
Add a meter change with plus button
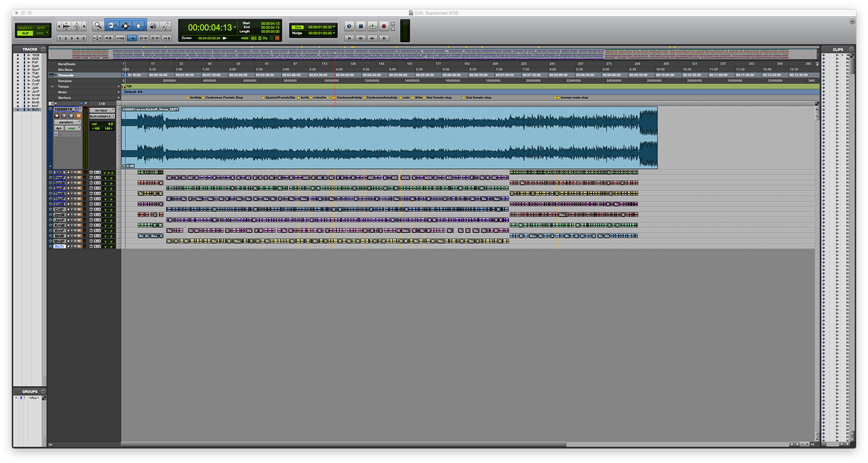(118, 92)
